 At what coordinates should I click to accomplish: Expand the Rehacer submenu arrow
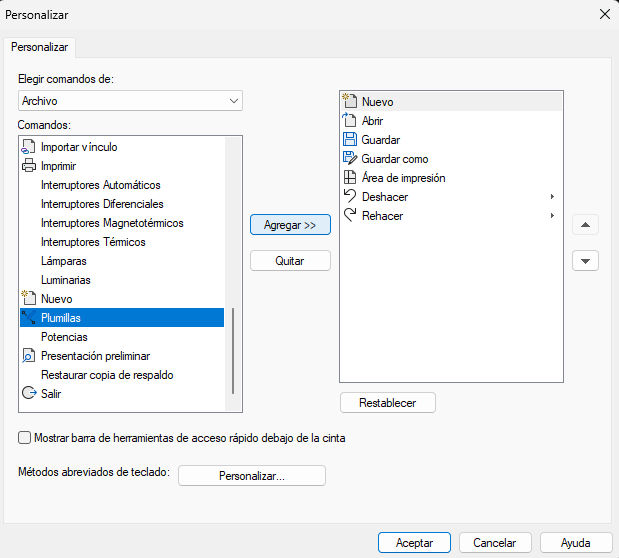click(x=552, y=216)
